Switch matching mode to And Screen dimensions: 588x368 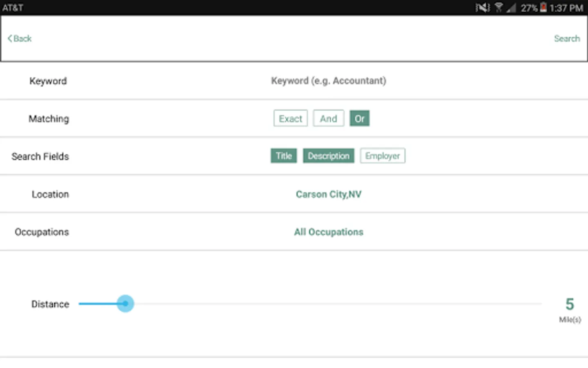click(328, 119)
